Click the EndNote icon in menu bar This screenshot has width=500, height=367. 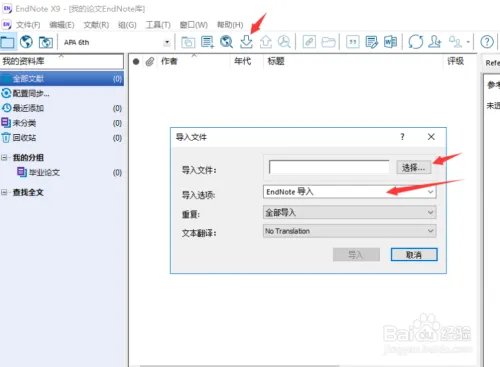tap(7, 25)
